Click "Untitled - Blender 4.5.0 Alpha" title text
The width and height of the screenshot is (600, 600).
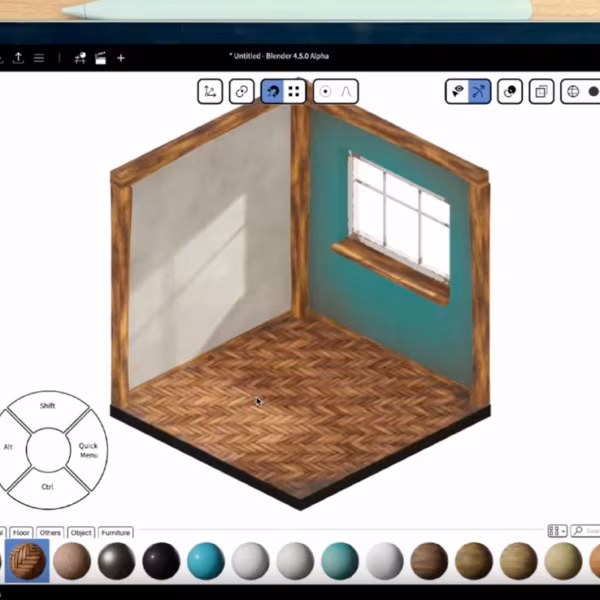tap(281, 56)
